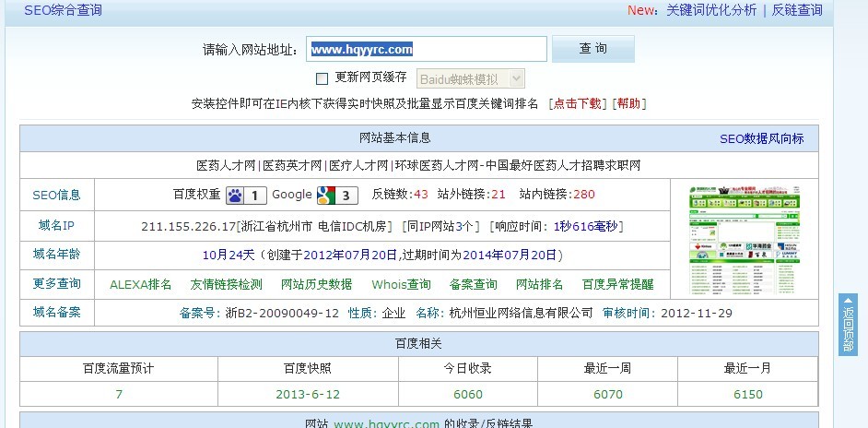Click the site title 医药人才网 text
Viewport: 868px width, 428px height.
226,165
